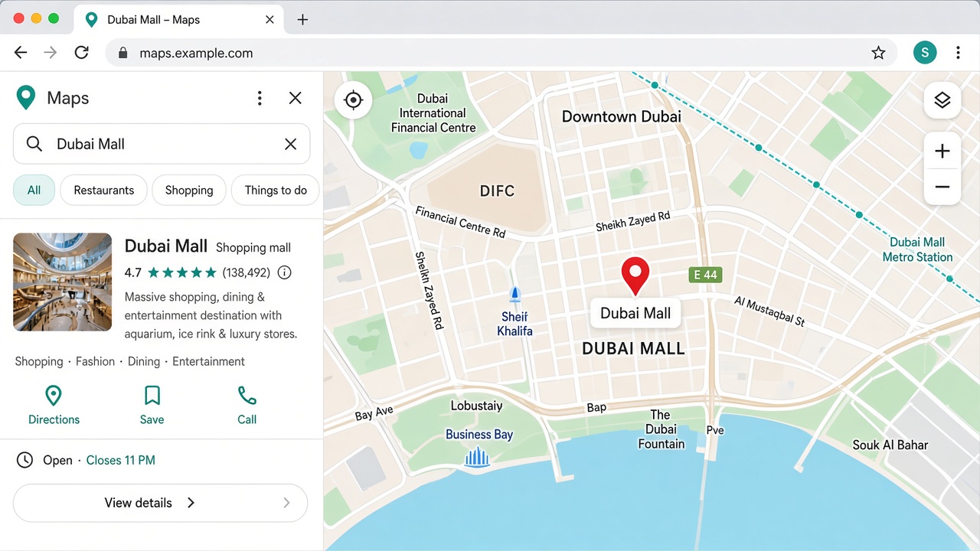
Task: Click the lock site security icon
Action: 122,53
